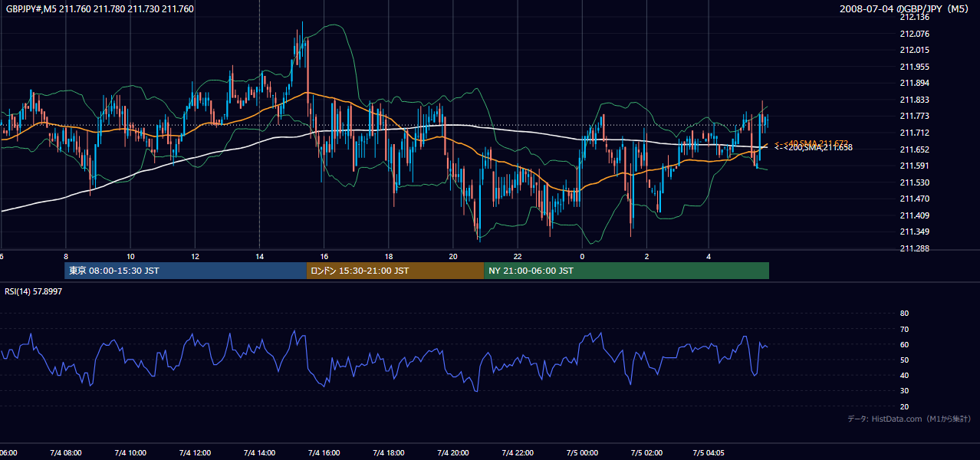Click price level 211.288 on the axis
This screenshot has width=980, height=460.
click(915, 248)
